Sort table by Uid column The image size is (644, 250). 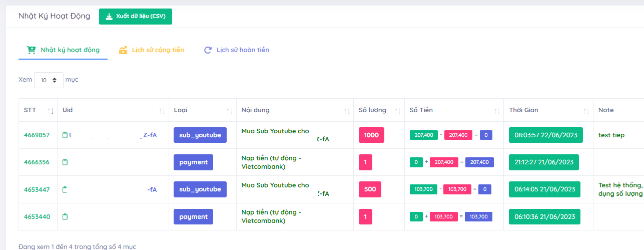(162, 110)
